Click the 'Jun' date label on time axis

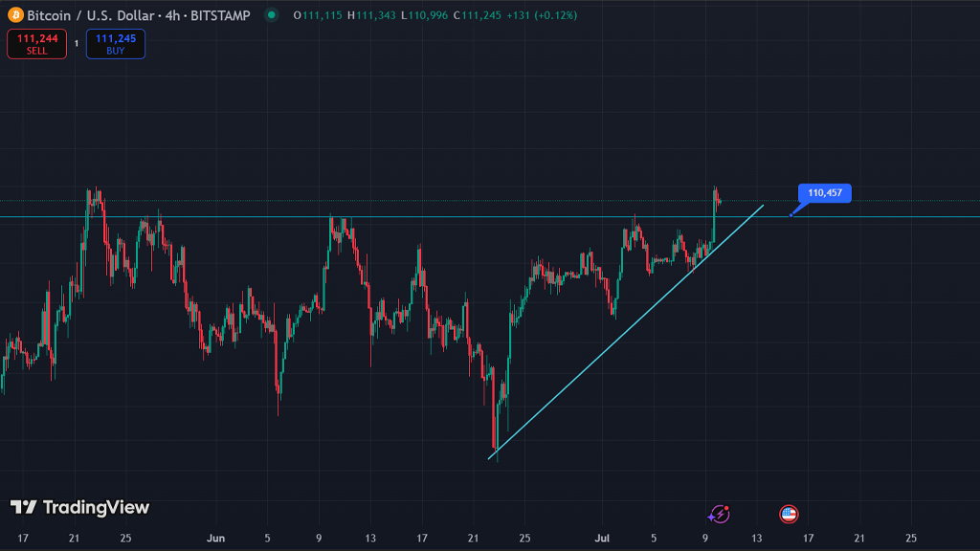pos(215,538)
